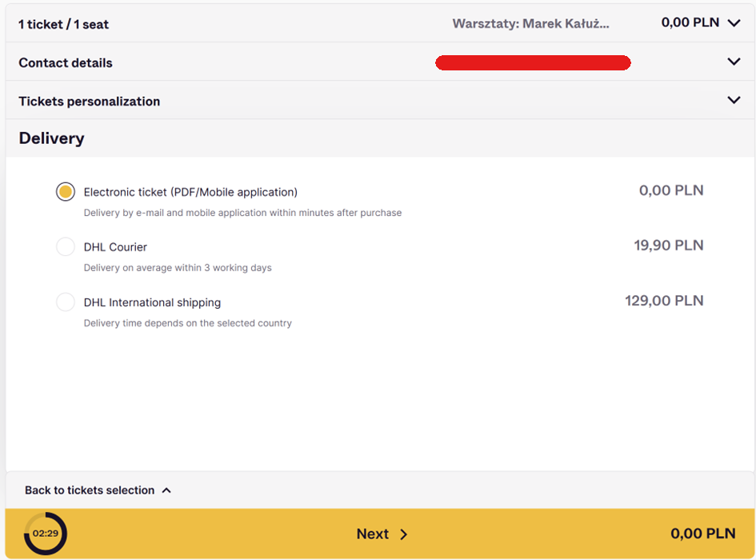Click the Delivery section heading
The width and height of the screenshot is (756, 560).
pyautogui.click(x=51, y=138)
